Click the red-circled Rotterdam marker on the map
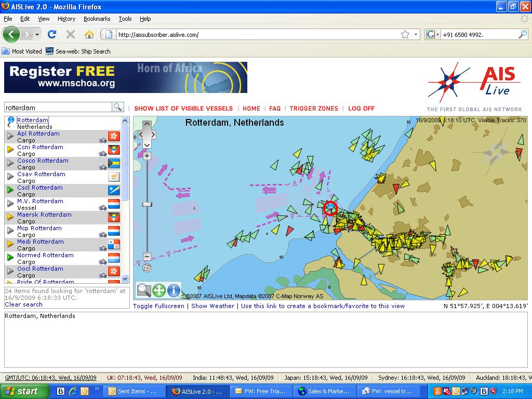This screenshot has width=532, height=399. [330, 208]
